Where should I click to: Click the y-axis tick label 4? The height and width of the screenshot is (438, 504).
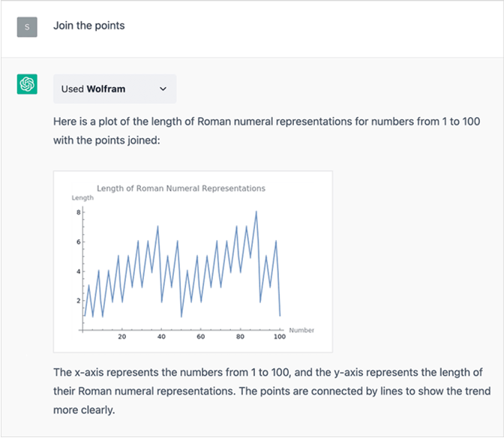pos(77,271)
